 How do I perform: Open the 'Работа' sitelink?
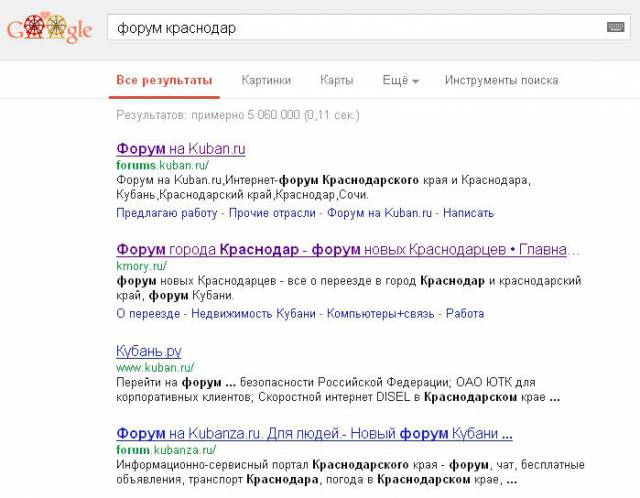pos(465,313)
